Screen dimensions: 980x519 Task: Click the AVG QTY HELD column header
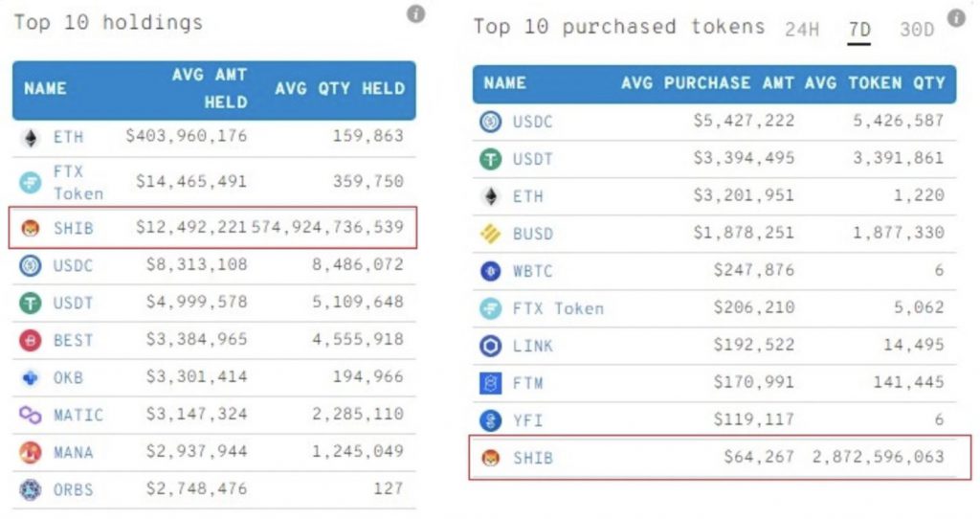340,89
